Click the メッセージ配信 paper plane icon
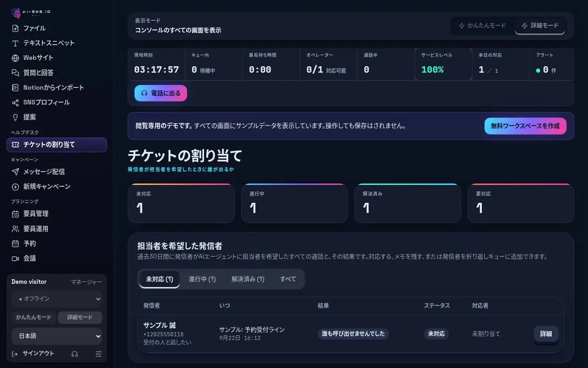Screen dimensions: 588x368 [15, 172]
